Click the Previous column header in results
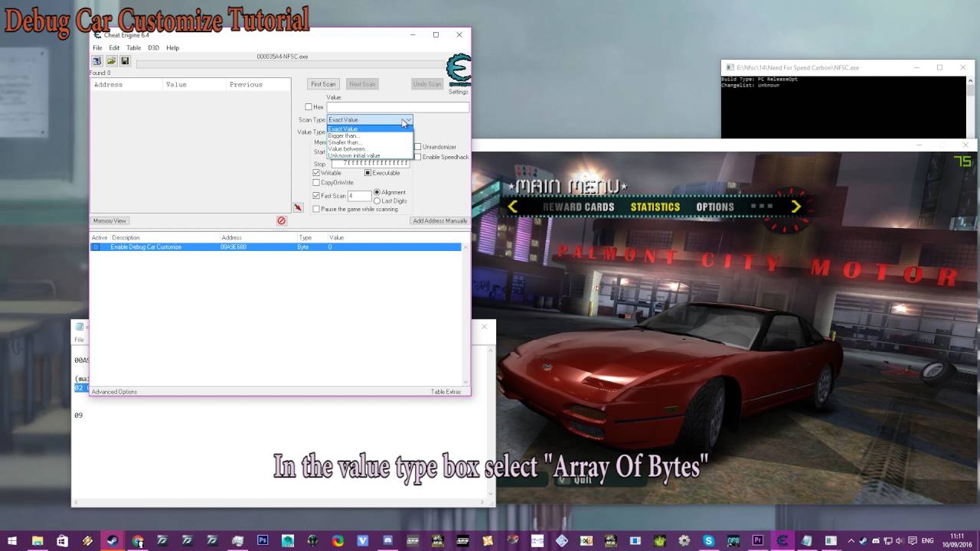The height and width of the screenshot is (551, 980). 258,85
